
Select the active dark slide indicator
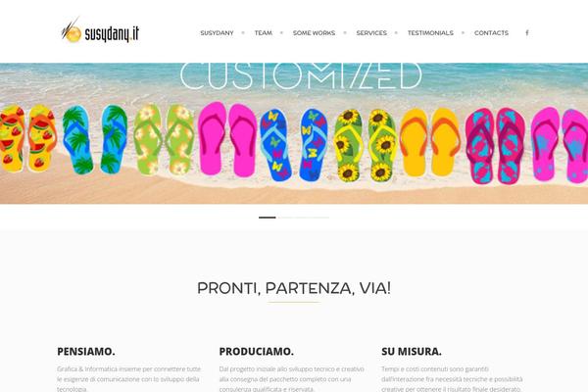tap(267, 218)
